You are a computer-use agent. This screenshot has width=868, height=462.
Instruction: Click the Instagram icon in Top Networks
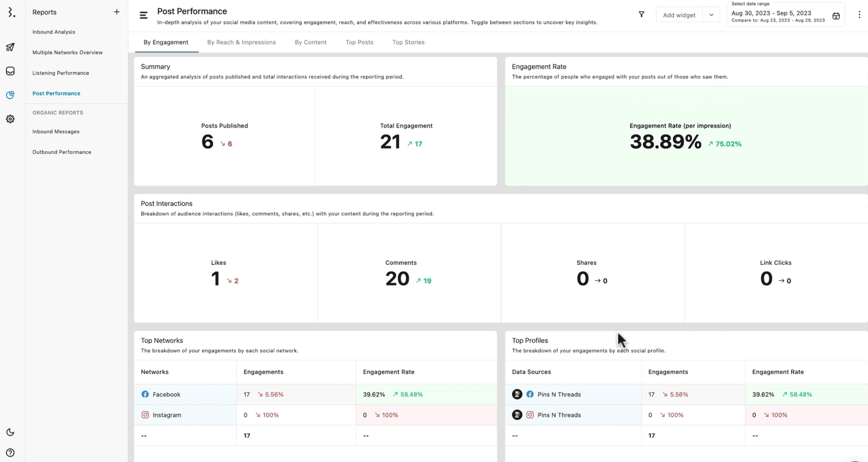click(x=145, y=415)
